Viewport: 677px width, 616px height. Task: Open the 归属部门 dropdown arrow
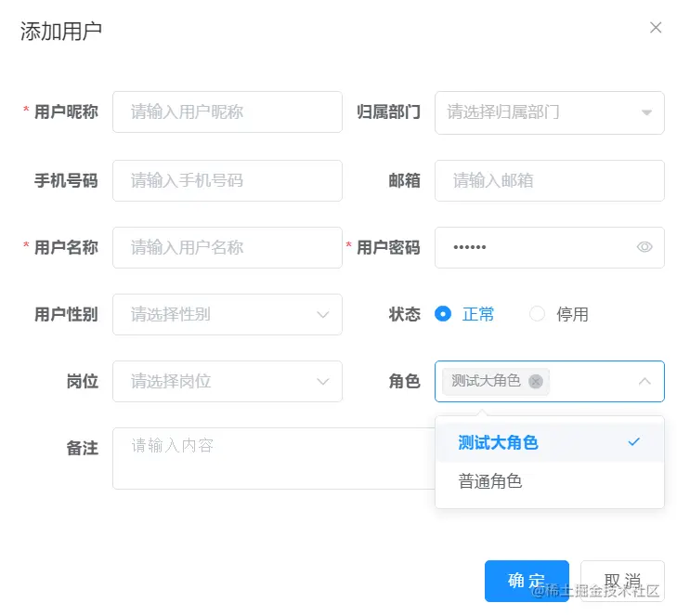646,112
